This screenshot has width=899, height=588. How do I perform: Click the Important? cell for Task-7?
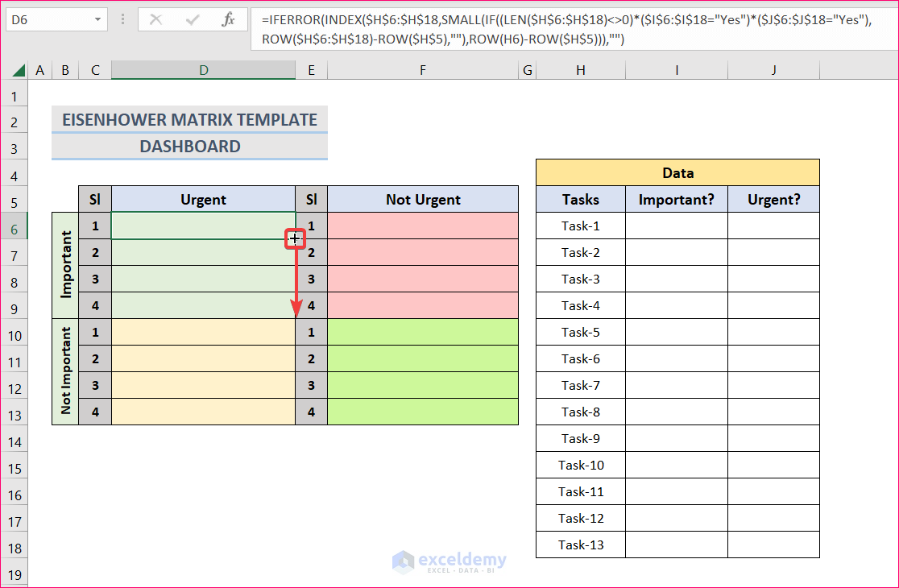coord(677,385)
